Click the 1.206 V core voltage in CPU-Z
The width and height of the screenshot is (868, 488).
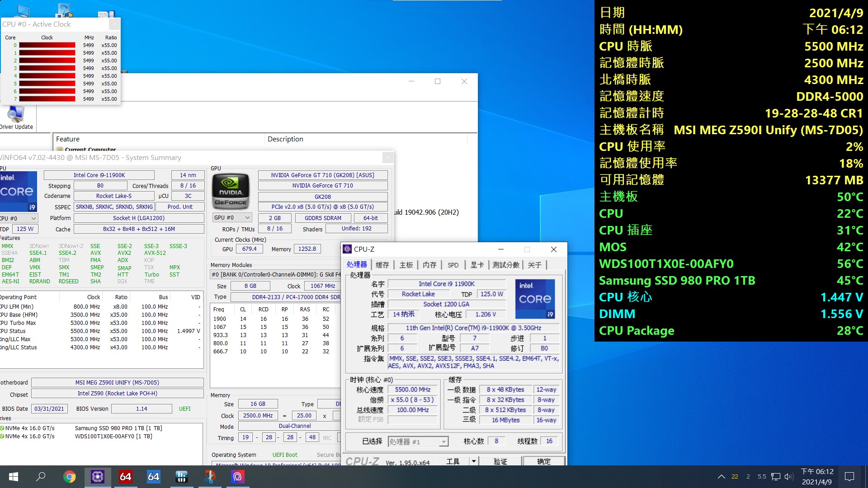[486, 314]
